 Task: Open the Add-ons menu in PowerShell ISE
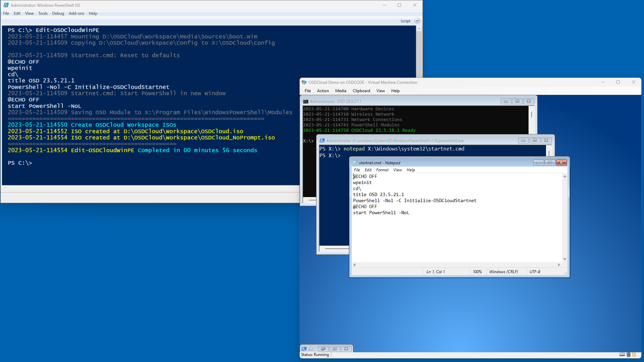coord(76,13)
